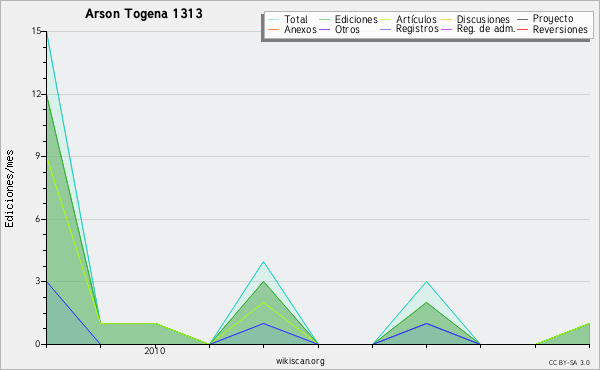Click the Total peak at 4 edits
The image size is (600, 370).
pyautogui.click(x=263, y=261)
